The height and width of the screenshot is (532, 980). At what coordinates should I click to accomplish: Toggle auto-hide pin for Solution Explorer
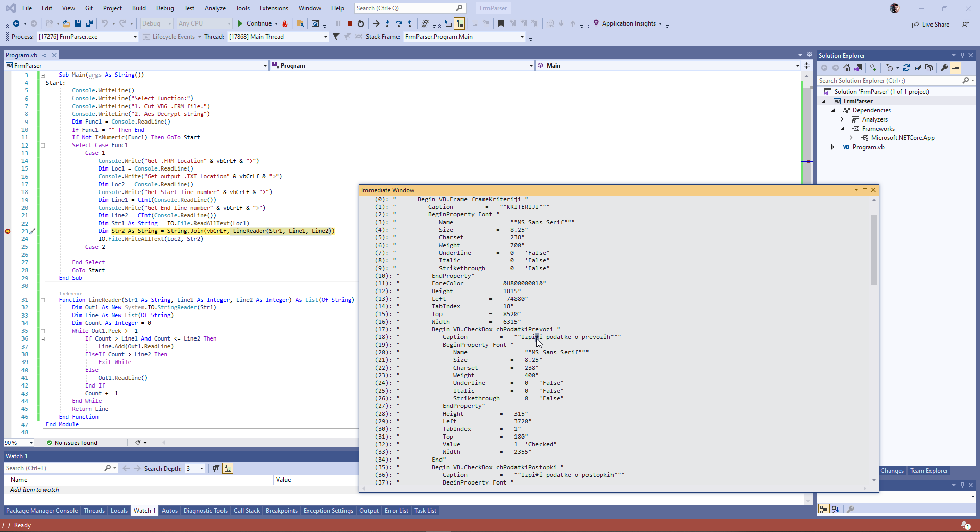(x=962, y=55)
